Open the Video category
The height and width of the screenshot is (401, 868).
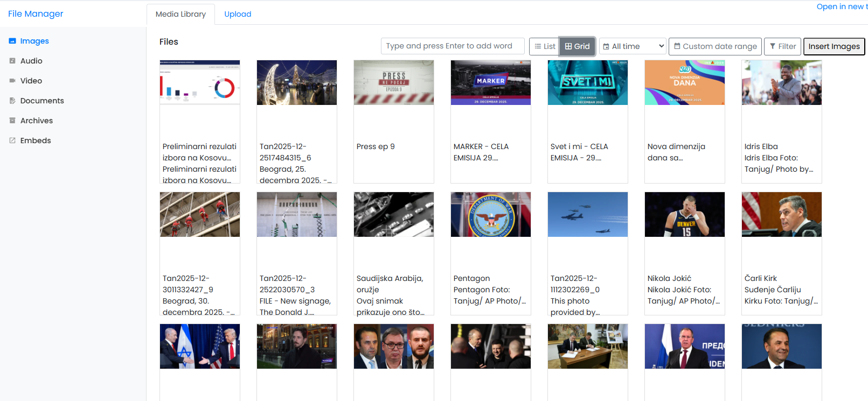(x=31, y=81)
